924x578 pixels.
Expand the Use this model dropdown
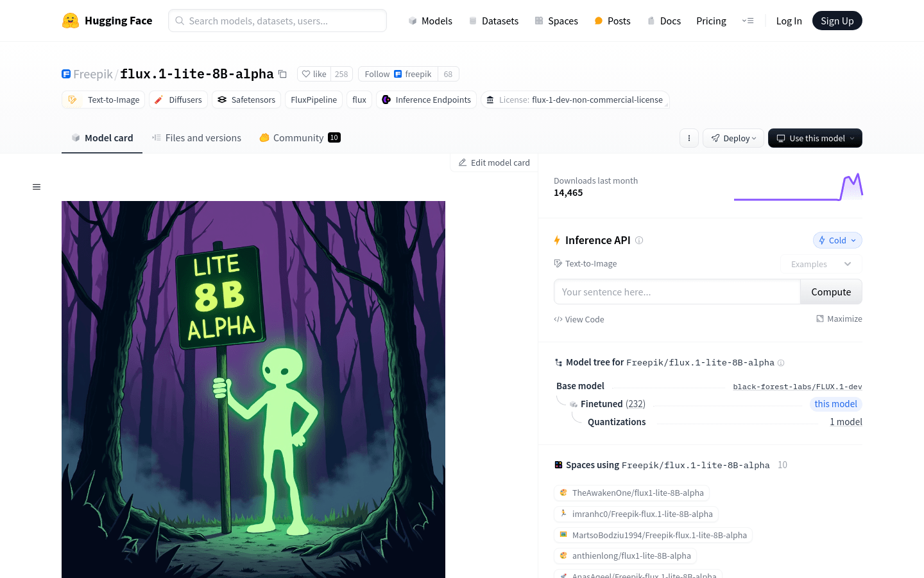pyautogui.click(x=815, y=138)
